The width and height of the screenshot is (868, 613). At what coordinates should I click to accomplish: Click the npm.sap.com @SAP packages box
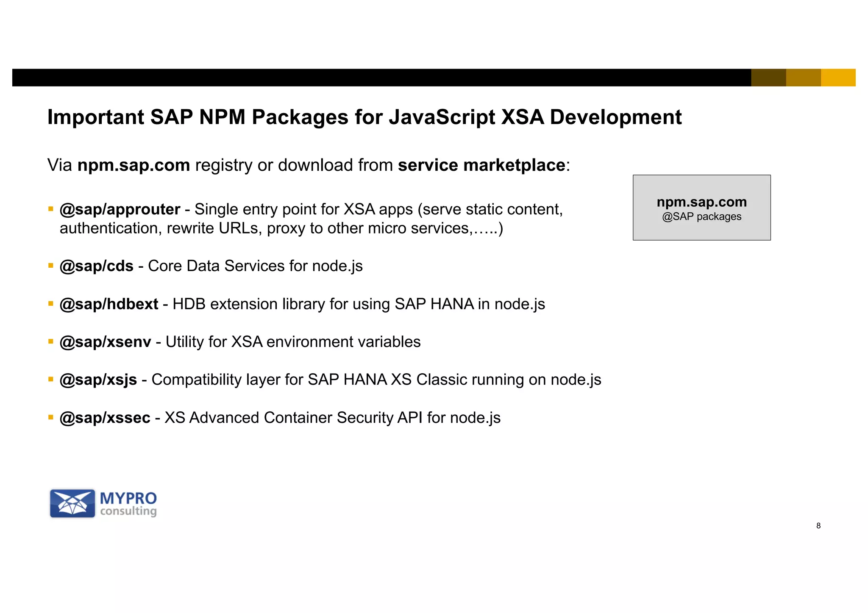pos(701,208)
